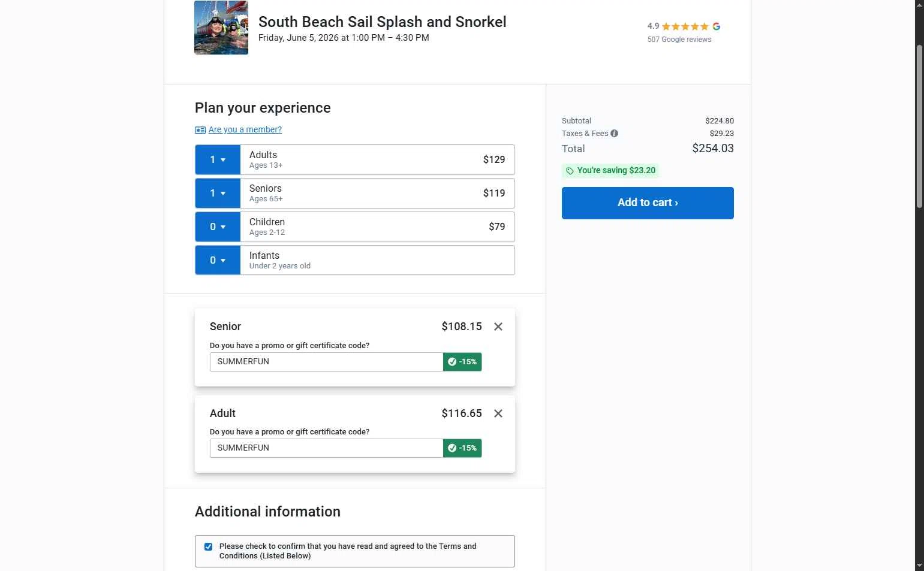Click the membership card icon
Screen dimensions: 924x571
click(x=200, y=130)
